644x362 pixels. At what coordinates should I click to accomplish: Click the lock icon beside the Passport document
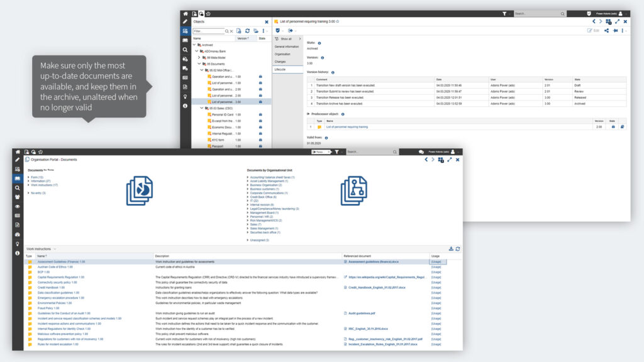tap(260, 146)
